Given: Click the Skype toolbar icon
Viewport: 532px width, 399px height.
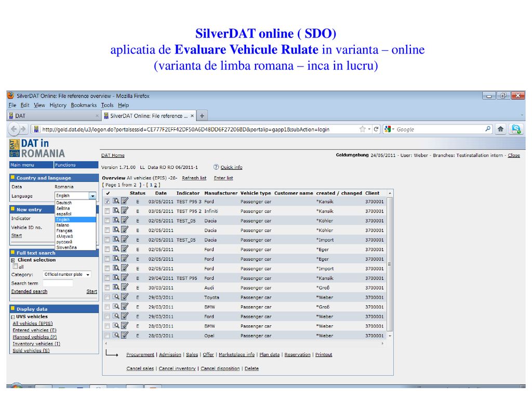Looking at the screenshot, I should point(516,129).
